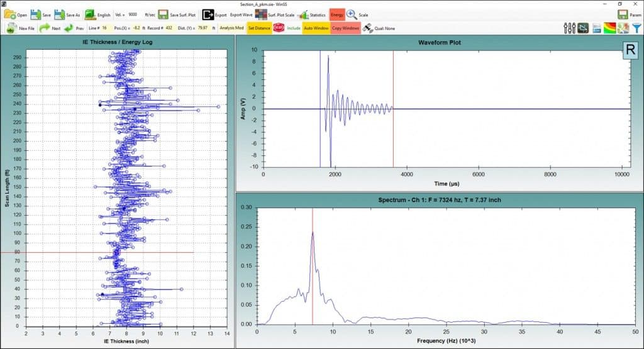Click the Vel. velocity input field
The width and height of the screenshot is (644, 349).
[133, 14]
